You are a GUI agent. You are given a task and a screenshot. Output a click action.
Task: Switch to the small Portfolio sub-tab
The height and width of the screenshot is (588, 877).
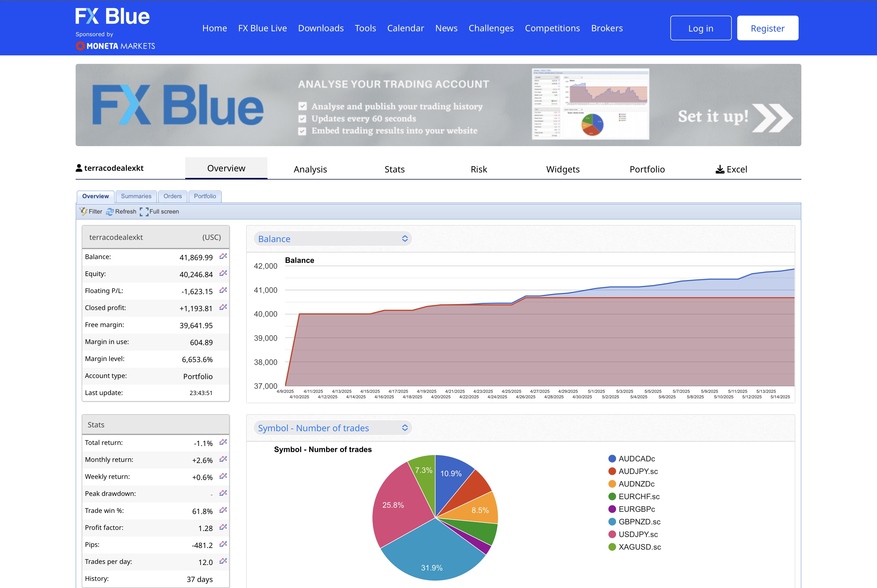[205, 197]
